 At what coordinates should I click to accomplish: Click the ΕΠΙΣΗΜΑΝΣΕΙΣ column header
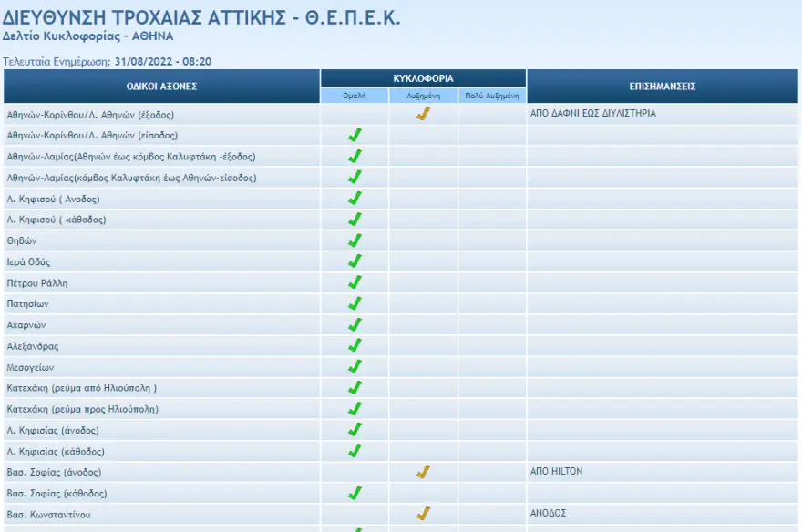click(663, 87)
